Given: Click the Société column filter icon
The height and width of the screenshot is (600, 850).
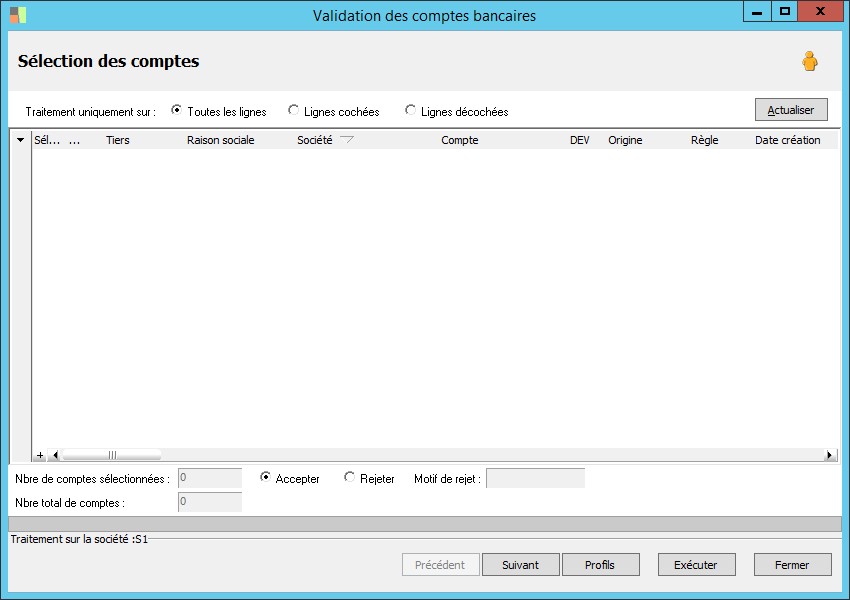Looking at the screenshot, I should coord(346,140).
